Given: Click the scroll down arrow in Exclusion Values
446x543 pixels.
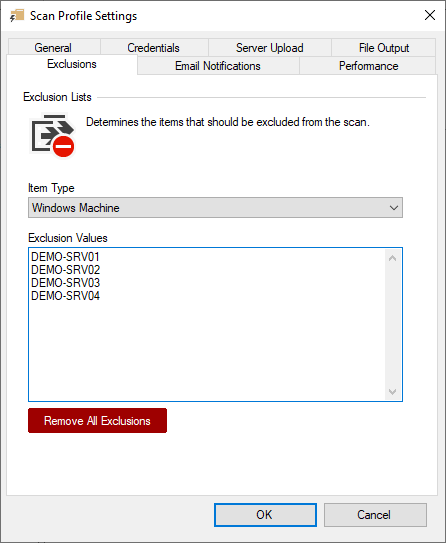Looking at the screenshot, I should pyautogui.click(x=392, y=392).
